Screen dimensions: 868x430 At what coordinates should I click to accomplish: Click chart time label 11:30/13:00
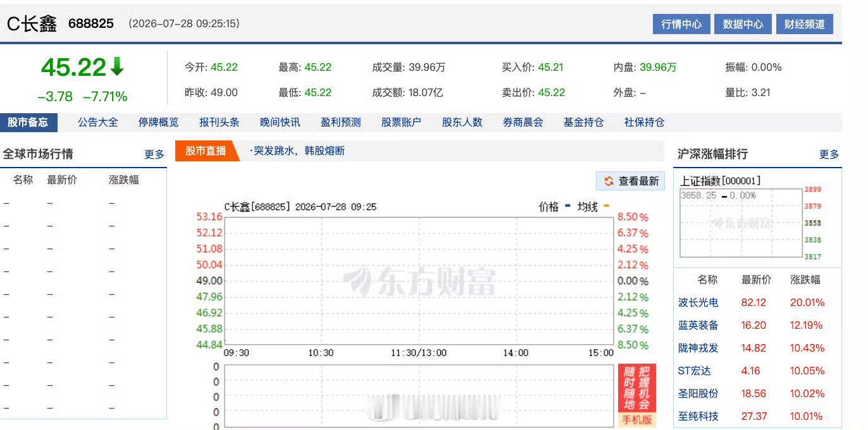tap(419, 353)
